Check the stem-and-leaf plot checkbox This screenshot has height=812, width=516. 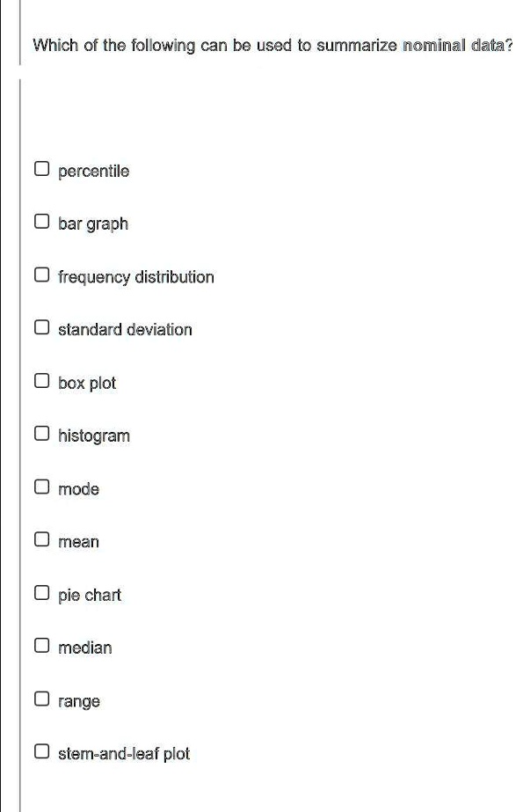click(41, 750)
